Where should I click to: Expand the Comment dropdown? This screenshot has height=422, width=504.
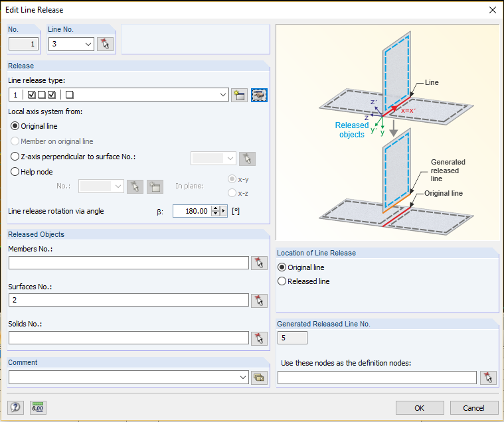(243, 378)
